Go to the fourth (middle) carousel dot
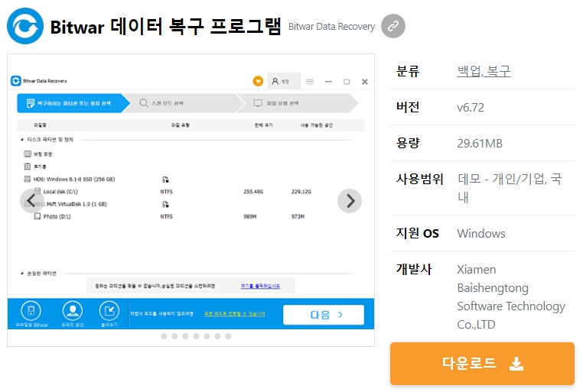This screenshot has width=583, height=392. pyautogui.click(x=196, y=336)
